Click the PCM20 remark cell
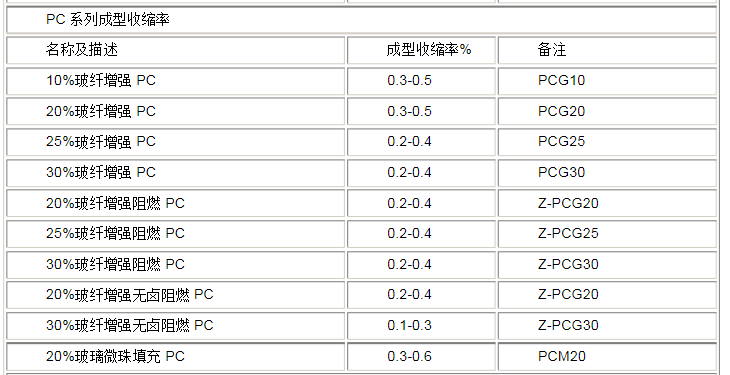Image resolution: width=730 pixels, height=375 pixels. click(607, 356)
